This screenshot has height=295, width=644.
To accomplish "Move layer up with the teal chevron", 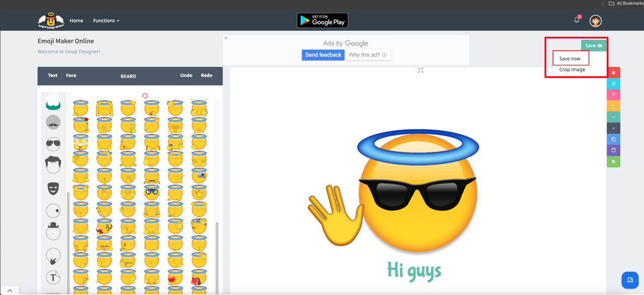I will tap(613, 117).
